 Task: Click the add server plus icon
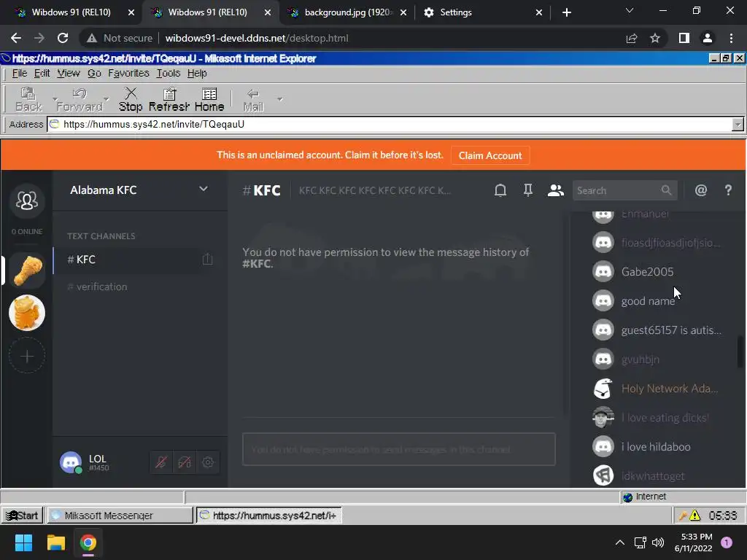tap(27, 356)
